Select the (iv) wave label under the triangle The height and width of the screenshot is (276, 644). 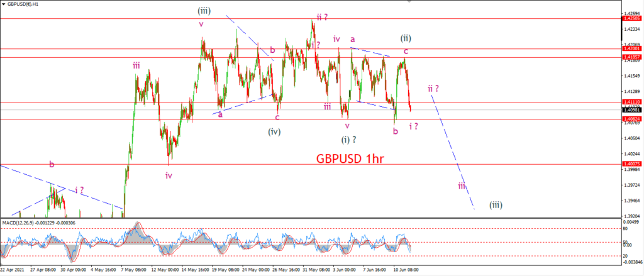pyautogui.click(x=274, y=132)
